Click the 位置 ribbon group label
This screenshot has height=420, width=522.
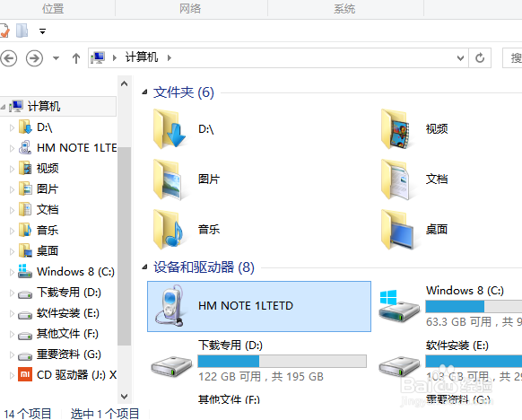click(x=53, y=8)
